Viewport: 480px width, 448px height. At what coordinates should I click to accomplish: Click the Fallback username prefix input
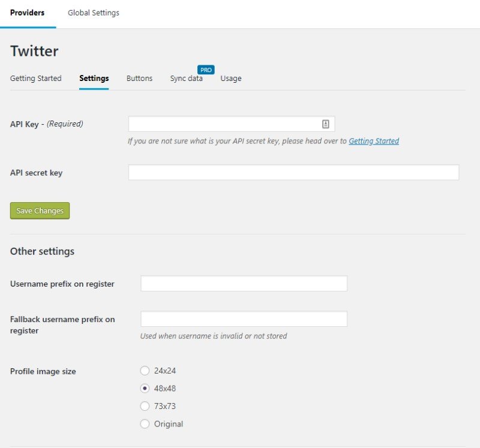pyautogui.click(x=243, y=318)
